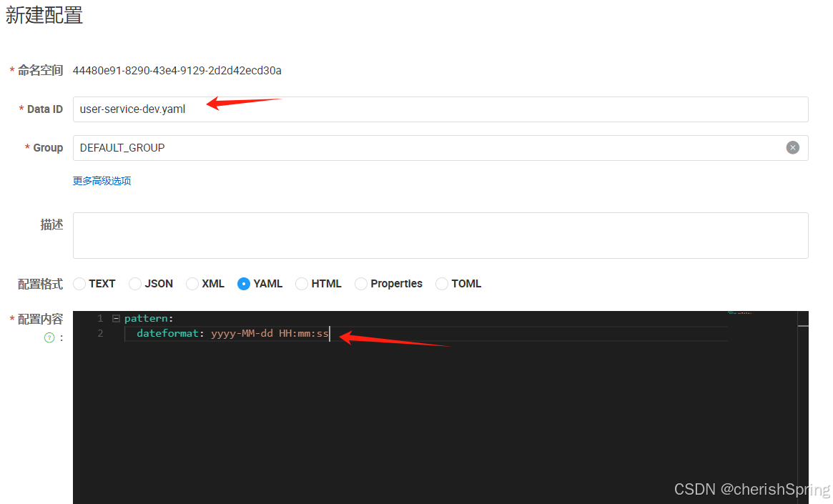Click the namespace ID 44480e91-8290-43e4-9129-2d2d42ecd30a

click(177, 71)
